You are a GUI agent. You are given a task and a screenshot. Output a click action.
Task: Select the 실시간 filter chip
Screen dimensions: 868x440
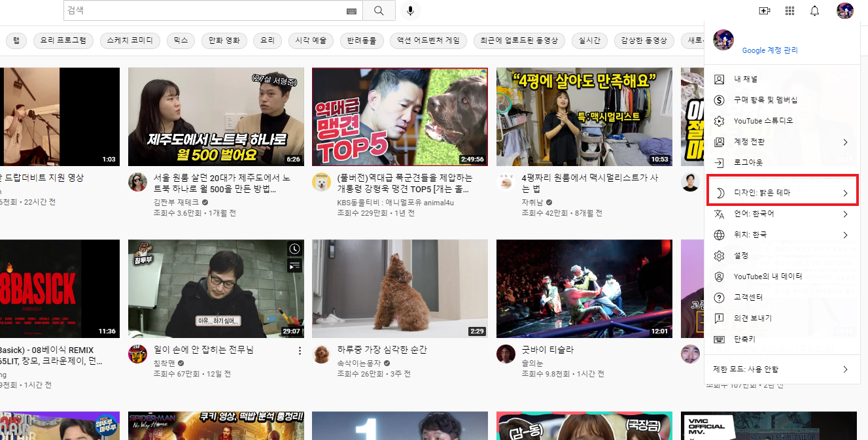click(x=590, y=41)
